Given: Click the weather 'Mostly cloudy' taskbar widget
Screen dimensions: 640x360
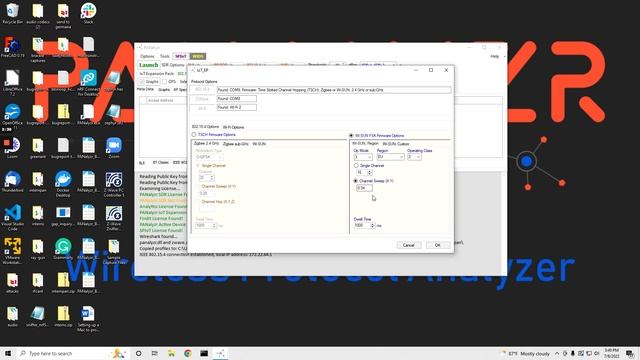Looking at the screenshot, I should tap(526, 353).
